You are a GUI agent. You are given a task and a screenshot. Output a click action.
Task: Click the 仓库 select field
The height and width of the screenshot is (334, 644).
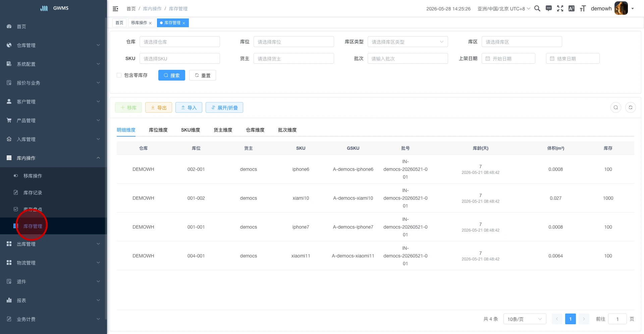tap(180, 42)
